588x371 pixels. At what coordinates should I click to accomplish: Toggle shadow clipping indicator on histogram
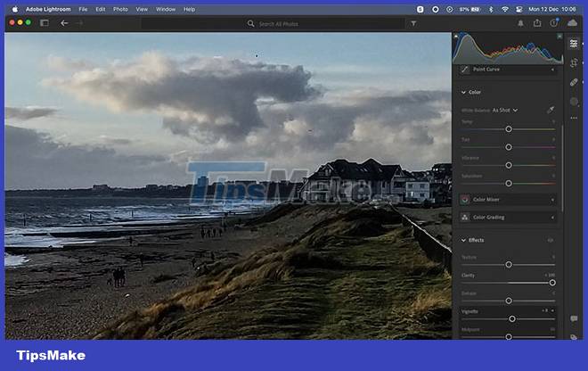tap(456, 37)
